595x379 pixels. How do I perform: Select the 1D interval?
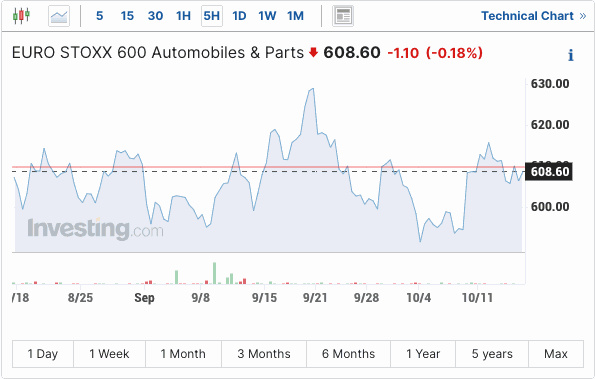tap(239, 16)
